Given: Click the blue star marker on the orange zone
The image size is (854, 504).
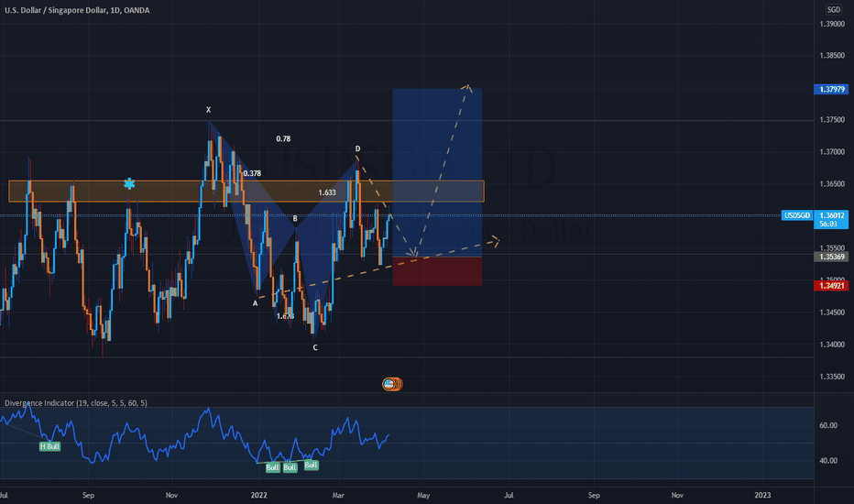Looking at the screenshot, I should coord(129,184).
